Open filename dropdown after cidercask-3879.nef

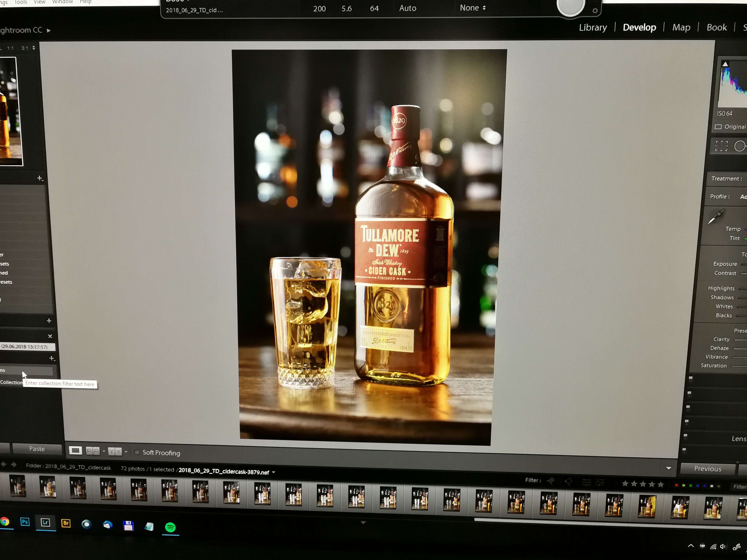tap(274, 472)
